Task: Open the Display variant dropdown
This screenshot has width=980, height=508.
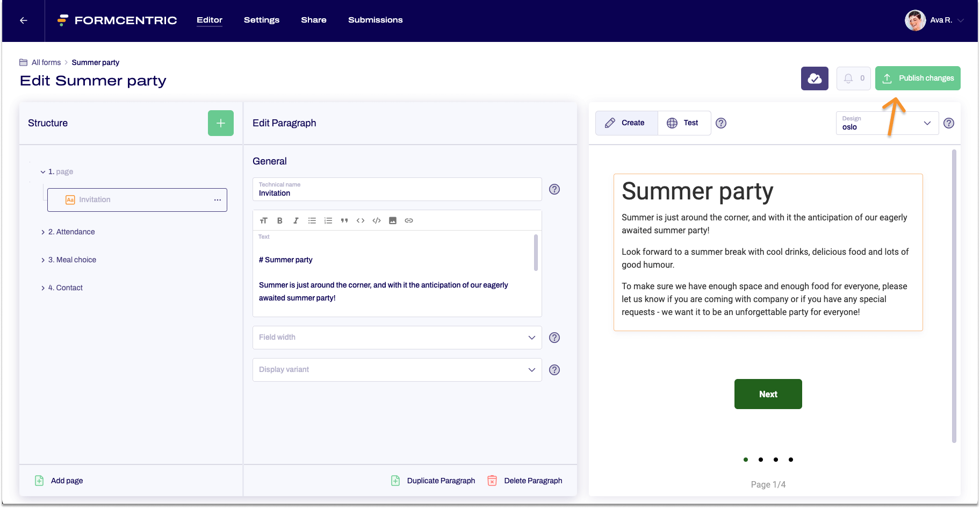Action: (x=397, y=370)
